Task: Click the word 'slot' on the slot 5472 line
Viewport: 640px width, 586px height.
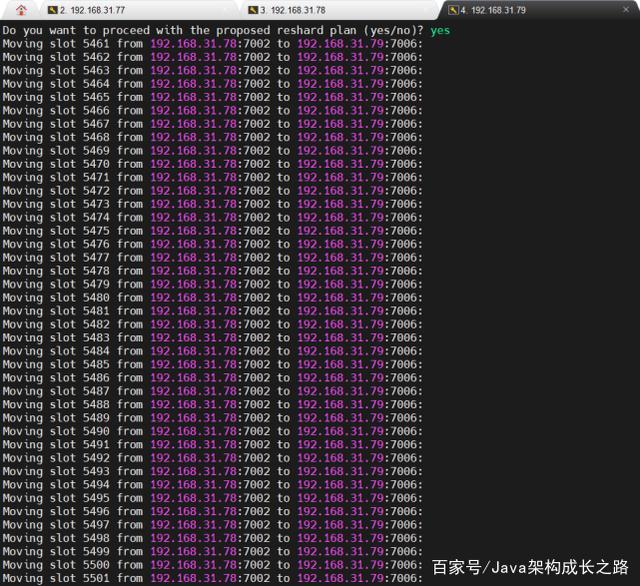Action: tap(63, 191)
